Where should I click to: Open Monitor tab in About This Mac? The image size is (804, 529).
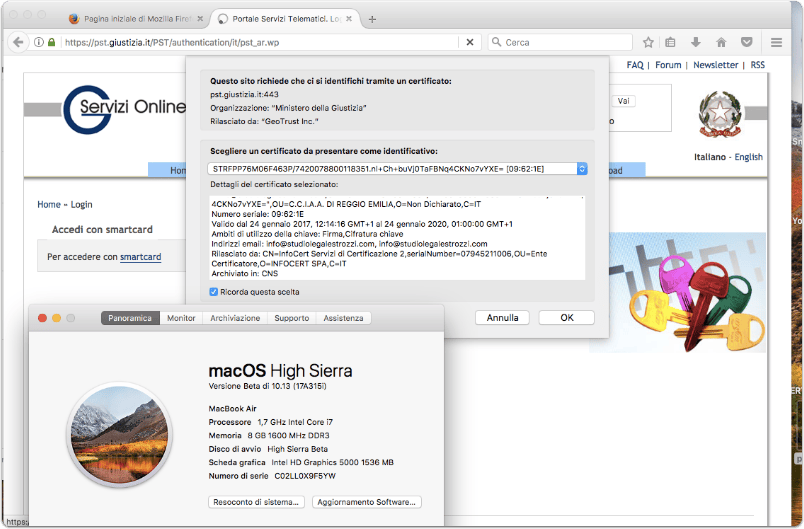tap(181, 318)
